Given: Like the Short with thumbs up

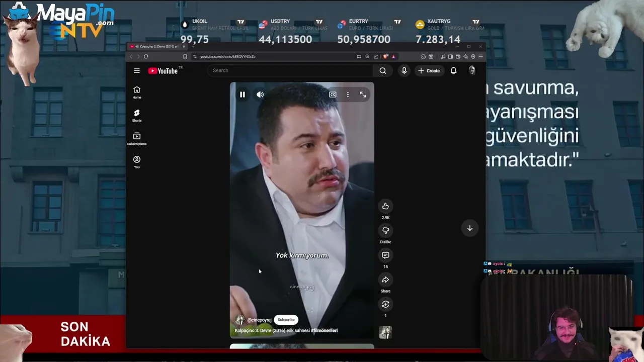Looking at the screenshot, I should point(385,206).
